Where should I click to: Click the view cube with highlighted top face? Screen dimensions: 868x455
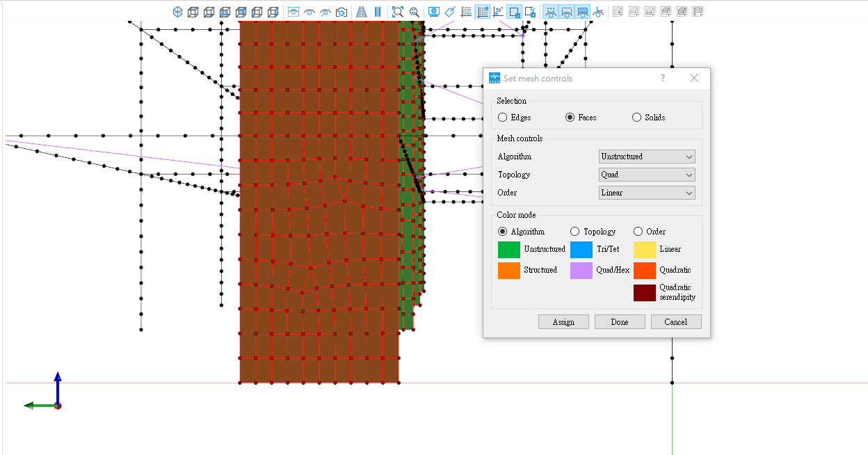point(193,12)
